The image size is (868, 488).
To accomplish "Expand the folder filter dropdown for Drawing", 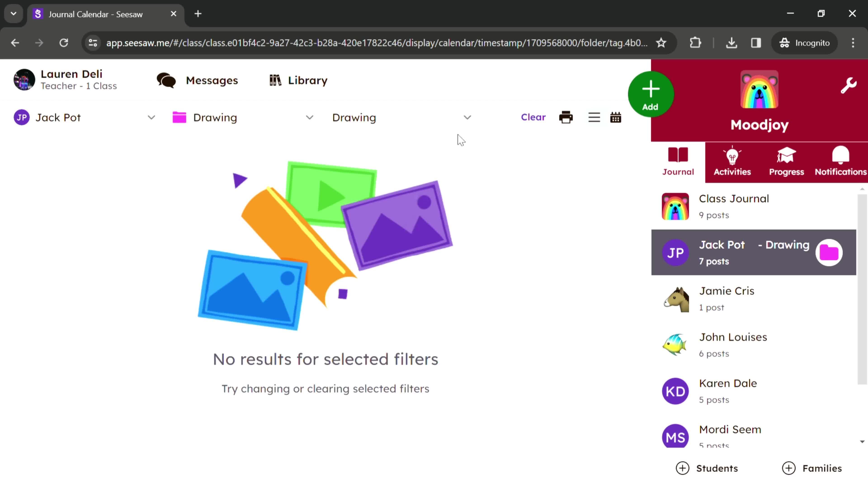I will (309, 117).
